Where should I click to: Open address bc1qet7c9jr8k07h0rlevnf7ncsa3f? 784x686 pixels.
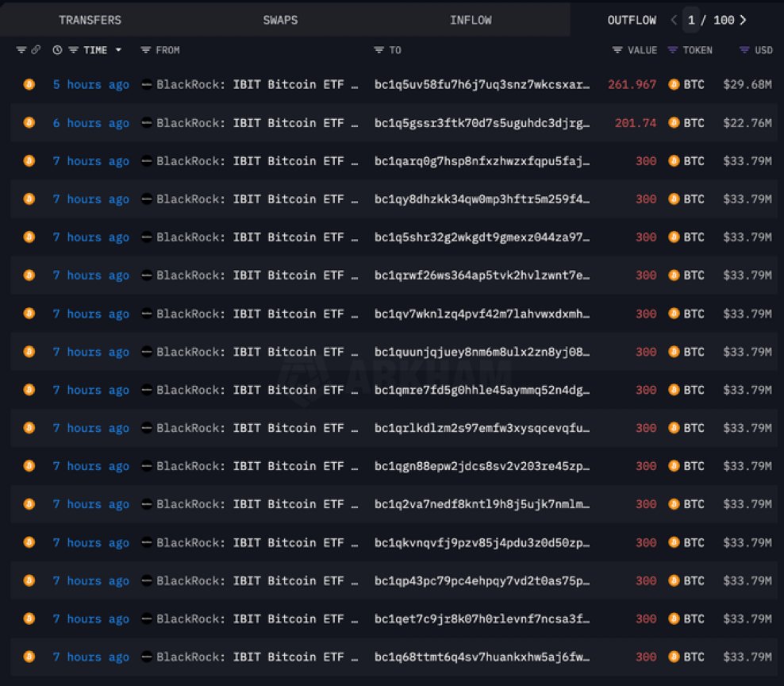[x=482, y=619]
